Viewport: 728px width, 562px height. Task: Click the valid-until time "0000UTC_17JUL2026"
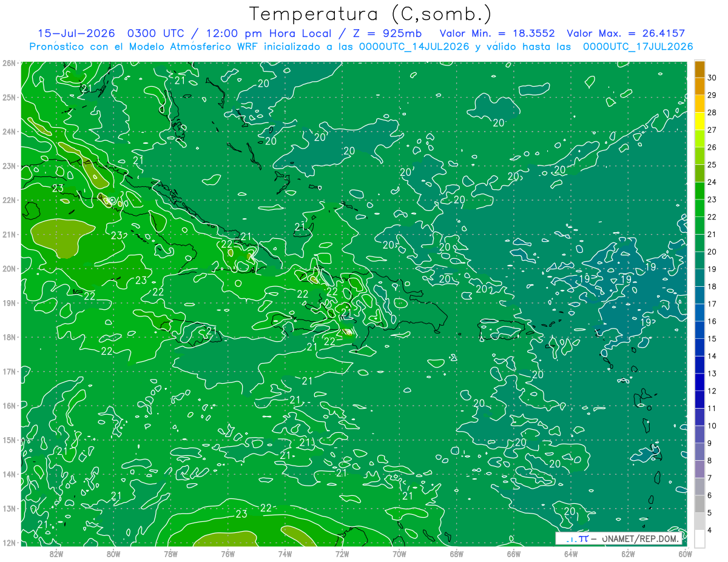coord(638,47)
